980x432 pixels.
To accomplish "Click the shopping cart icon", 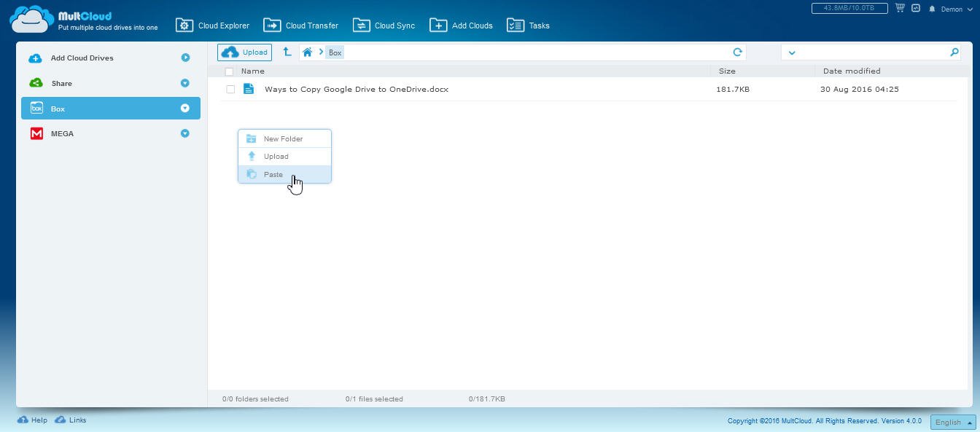I will point(900,9).
